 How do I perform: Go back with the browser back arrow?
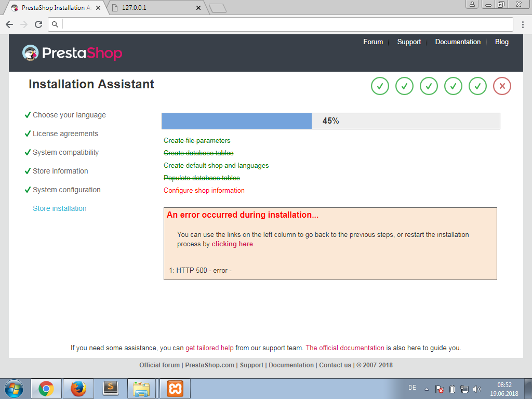tap(9, 24)
